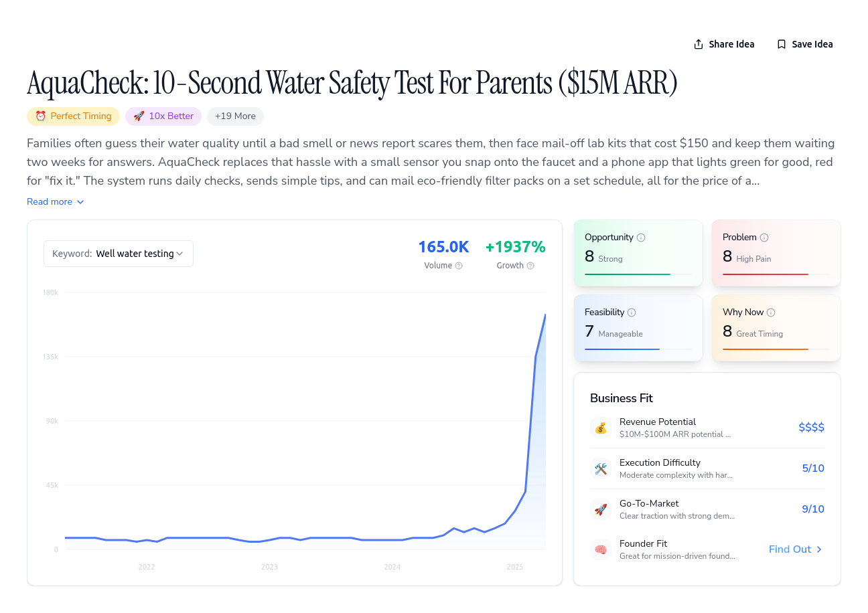
Task: Click info icon beside Problem score
Action: 764,238
